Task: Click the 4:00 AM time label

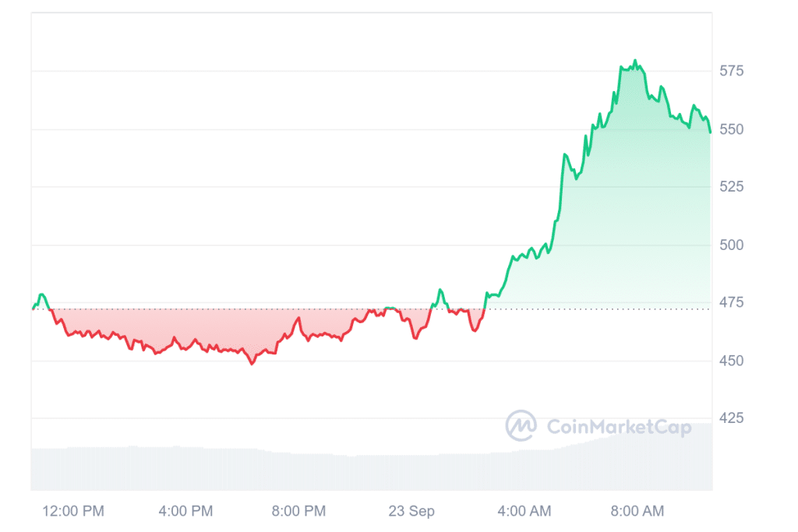Action: point(524,511)
